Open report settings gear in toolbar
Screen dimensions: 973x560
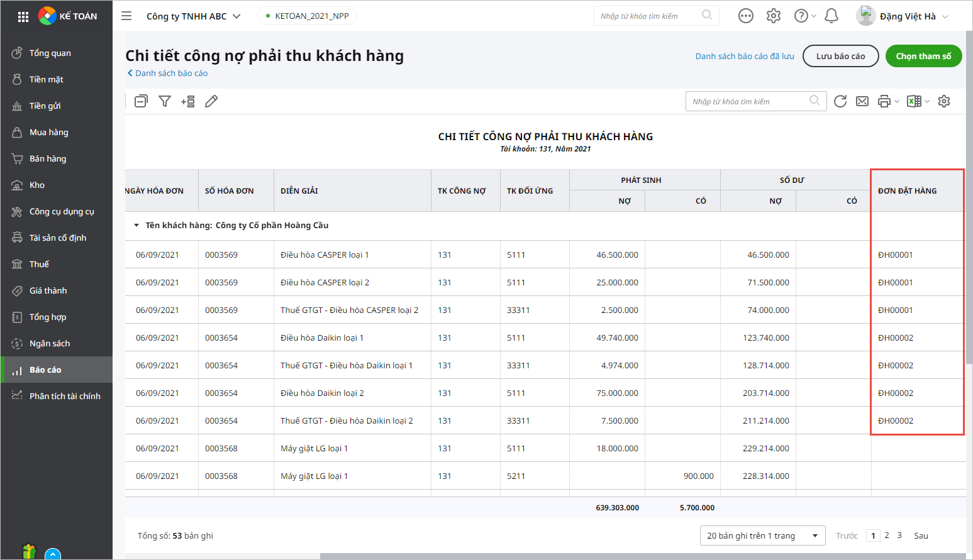[x=943, y=101]
